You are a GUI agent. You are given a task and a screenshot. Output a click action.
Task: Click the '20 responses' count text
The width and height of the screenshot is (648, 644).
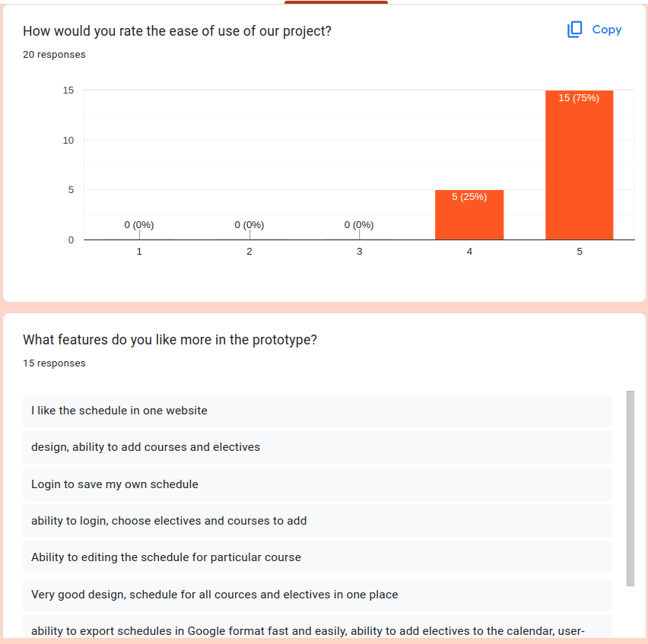coord(54,55)
